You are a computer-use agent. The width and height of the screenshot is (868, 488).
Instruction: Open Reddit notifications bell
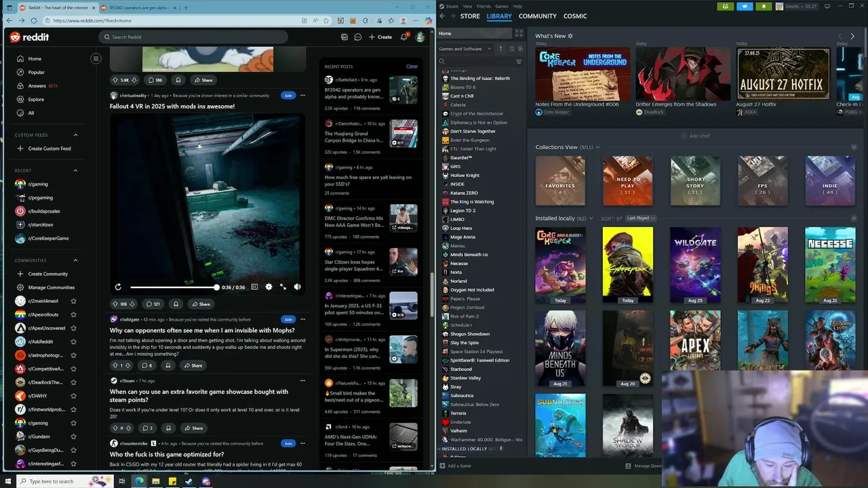[x=404, y=37]
